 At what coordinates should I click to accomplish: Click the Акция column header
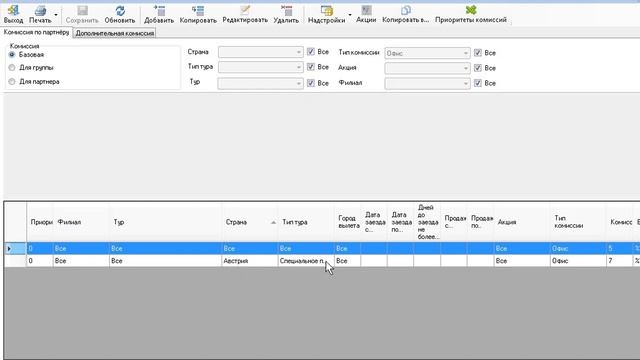522,222
